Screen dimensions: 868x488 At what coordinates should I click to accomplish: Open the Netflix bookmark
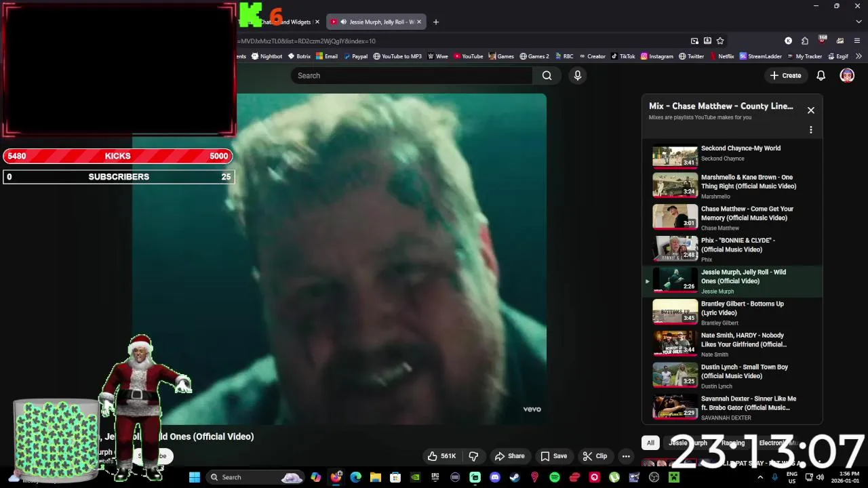click(722, 56)
